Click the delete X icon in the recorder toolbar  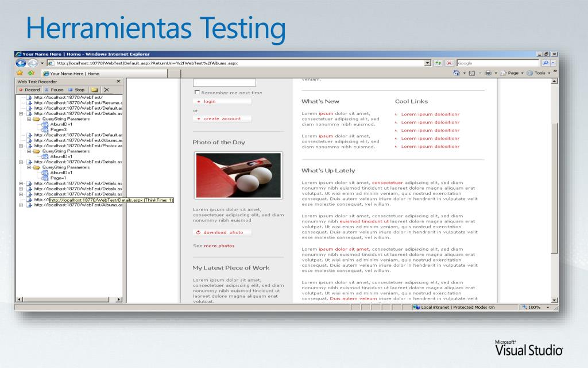pyautogui.click(x=106, y=90)
